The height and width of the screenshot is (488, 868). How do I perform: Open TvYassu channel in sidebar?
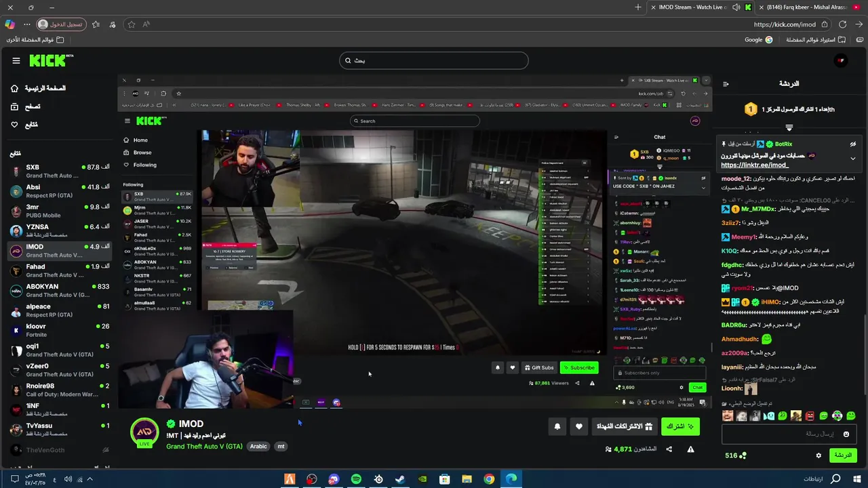click(x=60, y=430)
